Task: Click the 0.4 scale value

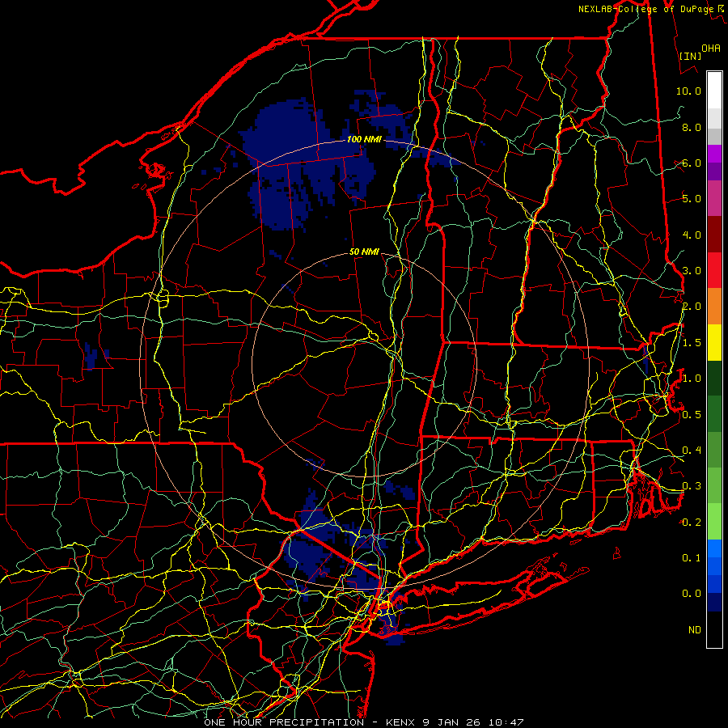Action: 692,451
